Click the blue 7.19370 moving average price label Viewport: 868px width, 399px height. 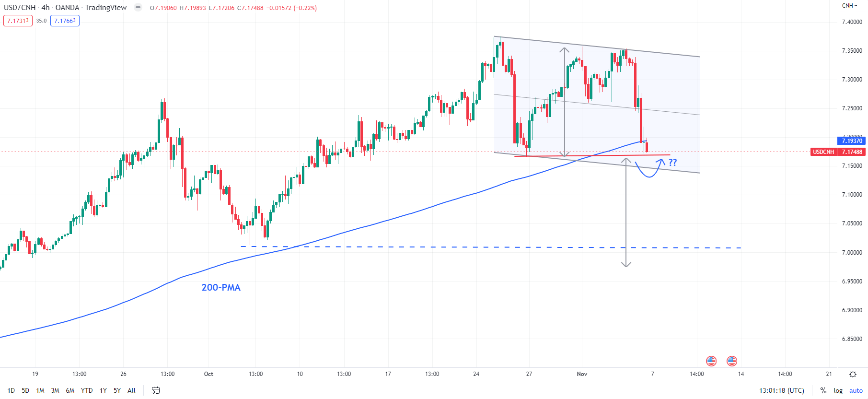point(852,141)
